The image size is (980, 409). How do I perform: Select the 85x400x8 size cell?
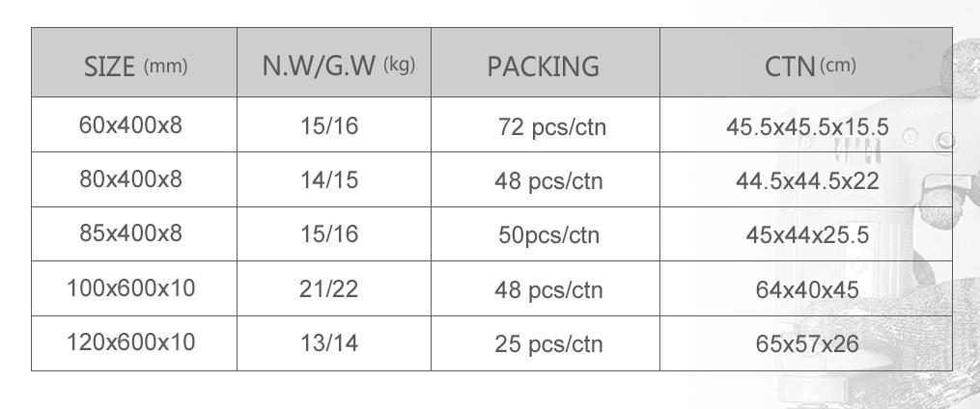point(134,233)
